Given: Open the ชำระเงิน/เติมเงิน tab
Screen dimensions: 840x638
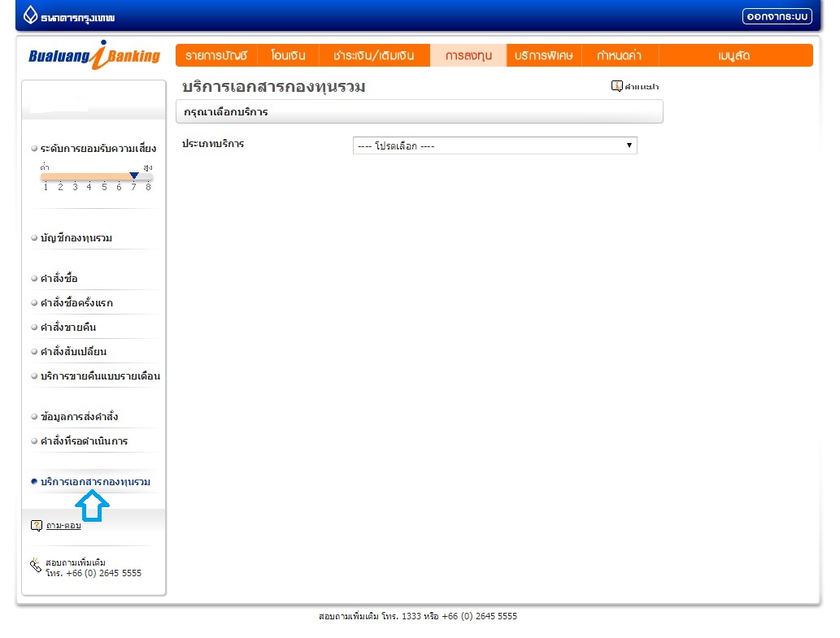Looking at the screenshot, I should click(374, 55).
